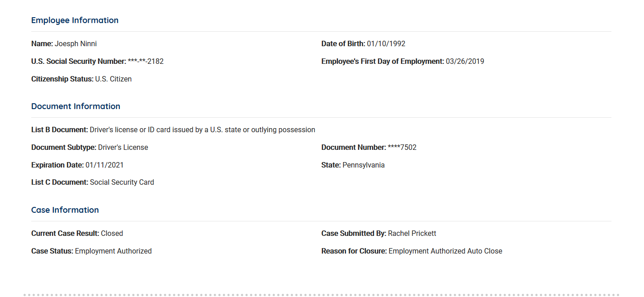Select the Reason for Closure text
Screen dimensions: 644x297
click(x=445, y=251)
